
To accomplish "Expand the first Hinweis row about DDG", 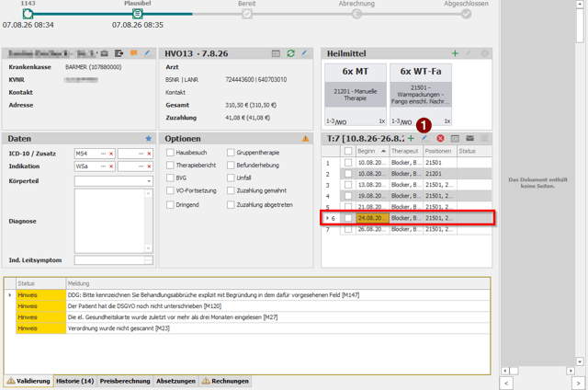I will (10, 295).
